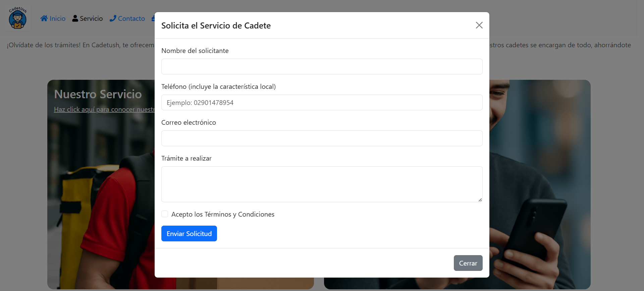This screenshot has width=644, height=291.
Task: Click the 'Acepto los Términos y Condiciones' label
Action: [223, 214]
